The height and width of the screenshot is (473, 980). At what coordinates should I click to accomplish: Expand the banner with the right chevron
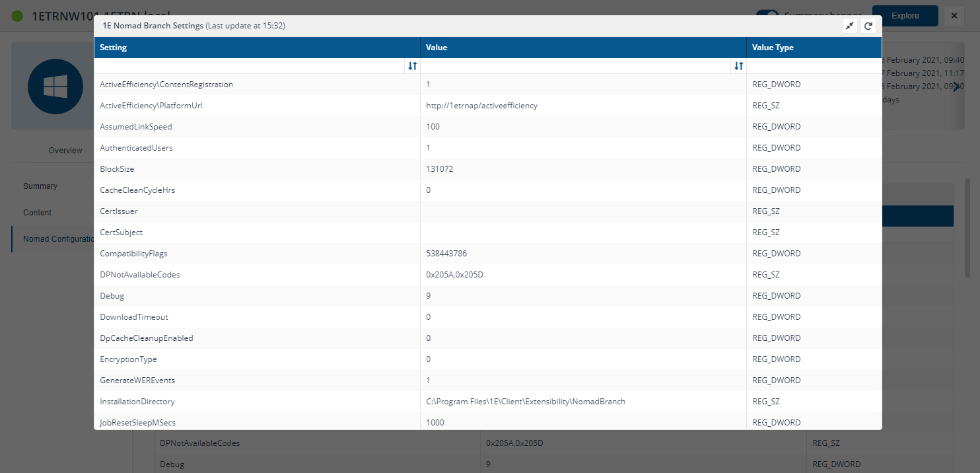coord(956,87)
